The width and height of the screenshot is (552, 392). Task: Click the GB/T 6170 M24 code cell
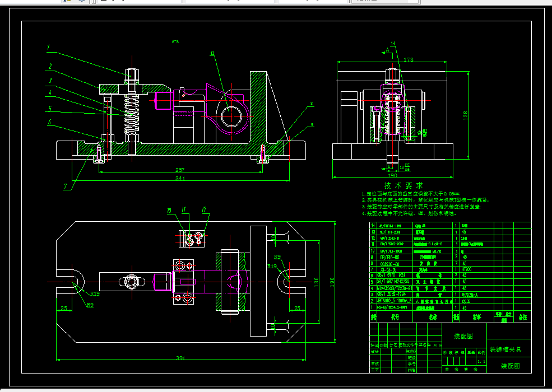point(391,275)
